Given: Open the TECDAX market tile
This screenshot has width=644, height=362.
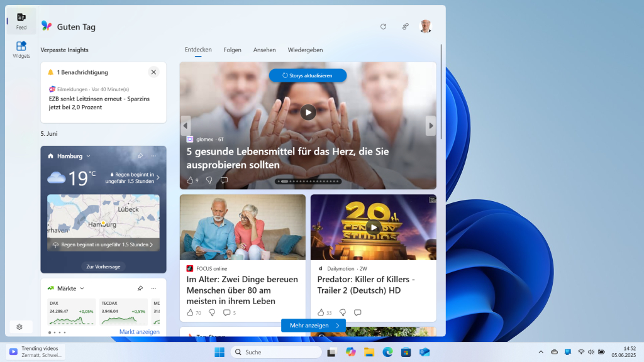Looking at the screenshot, I should pos(123,312).
